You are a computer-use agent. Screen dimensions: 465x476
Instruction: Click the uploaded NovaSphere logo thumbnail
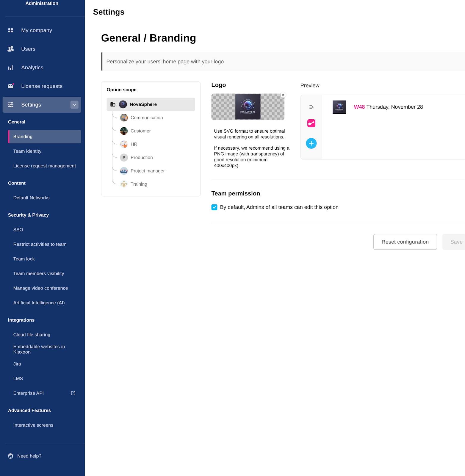248,107
